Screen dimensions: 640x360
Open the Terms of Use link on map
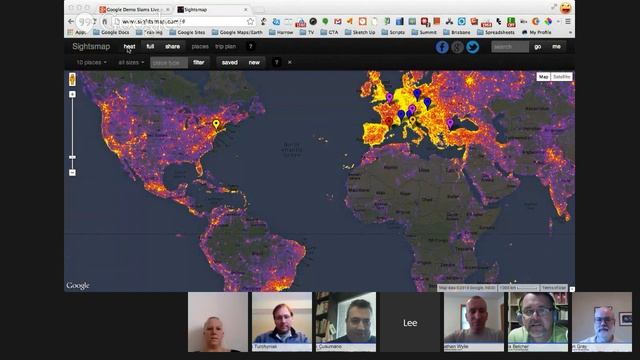tap(553, 288)
